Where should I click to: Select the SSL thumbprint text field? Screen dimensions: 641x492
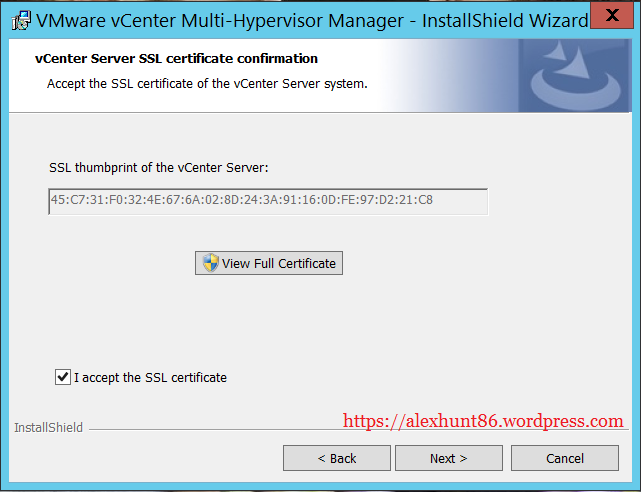tap(268, 201)
